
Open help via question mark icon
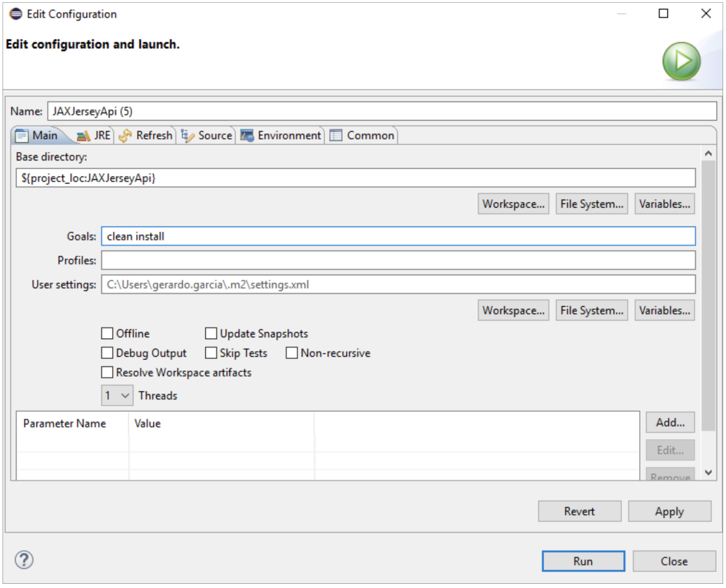coord(24,560)
